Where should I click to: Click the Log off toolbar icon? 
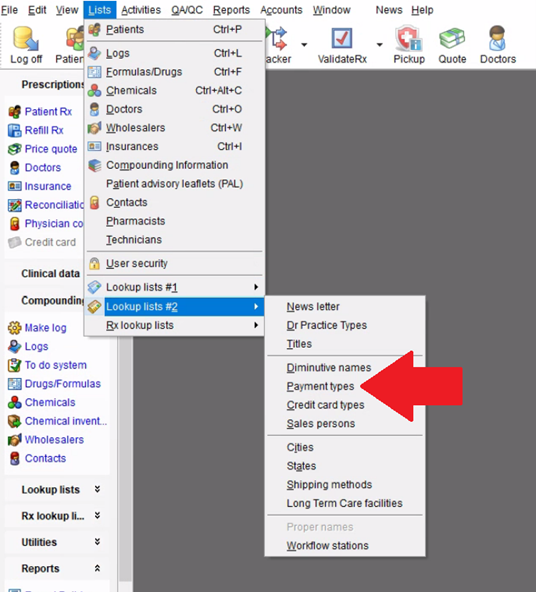pyautogui.click(x=26, y=45)
